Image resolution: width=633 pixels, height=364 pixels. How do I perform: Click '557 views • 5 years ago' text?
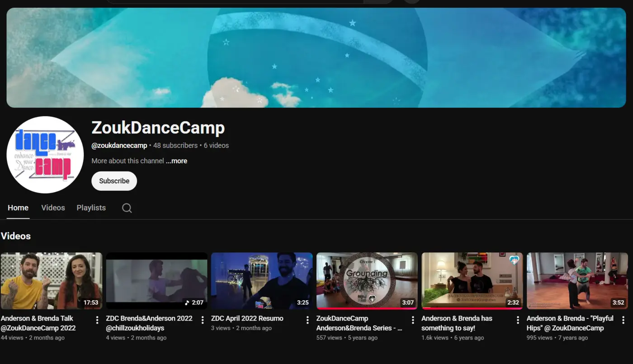pos(347,338)
